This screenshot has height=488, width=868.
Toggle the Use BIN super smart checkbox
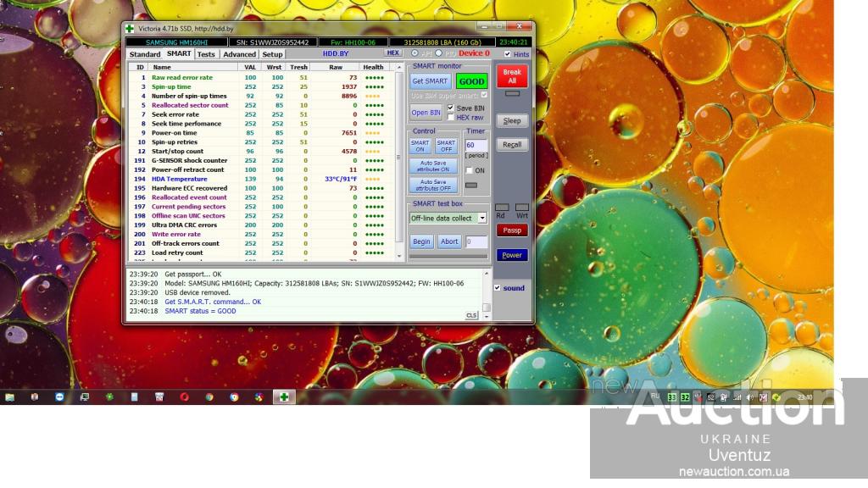tap(484, 95)
